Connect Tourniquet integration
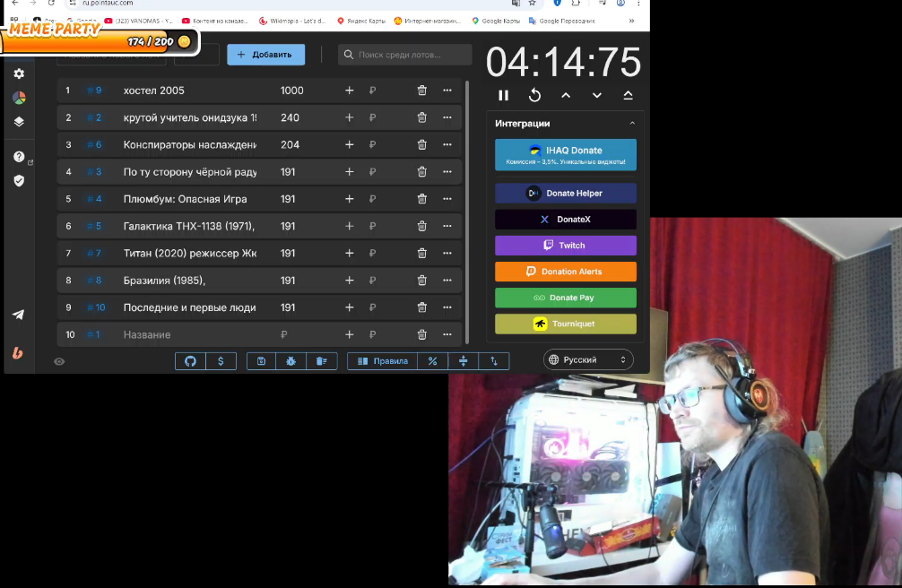 [566, 324]
